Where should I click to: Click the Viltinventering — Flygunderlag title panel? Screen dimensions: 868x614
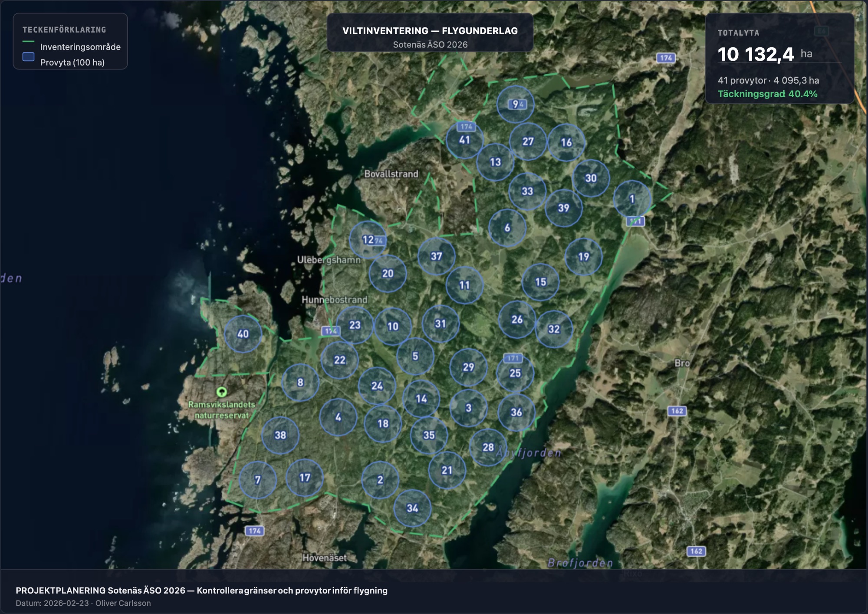[x=430, y=33]
